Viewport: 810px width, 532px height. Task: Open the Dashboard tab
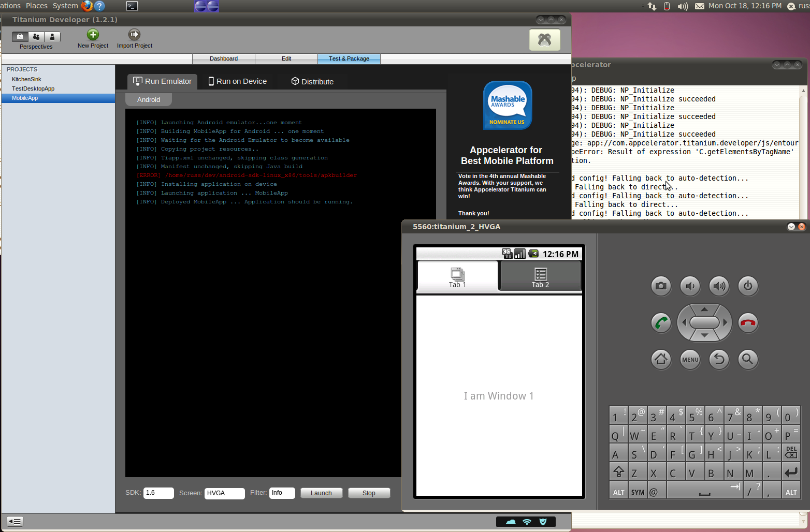(x=224, y=58)
